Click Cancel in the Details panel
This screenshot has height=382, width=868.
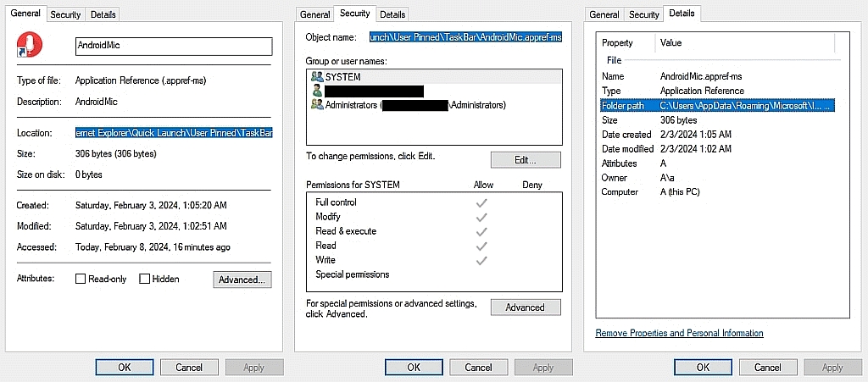[x=768, y=367]
